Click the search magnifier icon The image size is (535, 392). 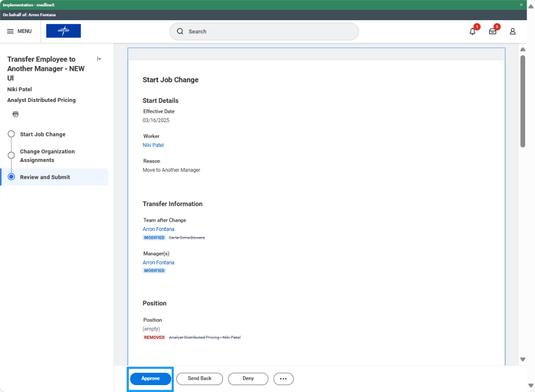[x=180, y=31]
